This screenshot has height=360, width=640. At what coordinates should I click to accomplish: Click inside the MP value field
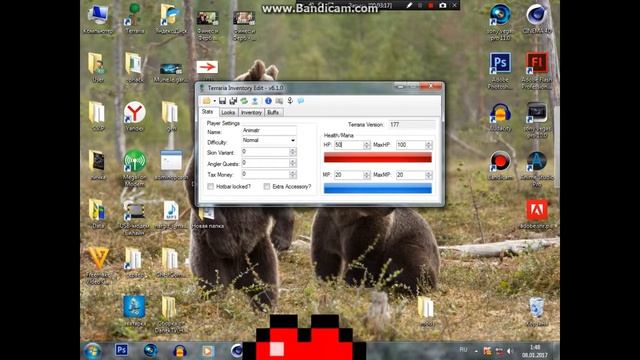click(349, 175)
